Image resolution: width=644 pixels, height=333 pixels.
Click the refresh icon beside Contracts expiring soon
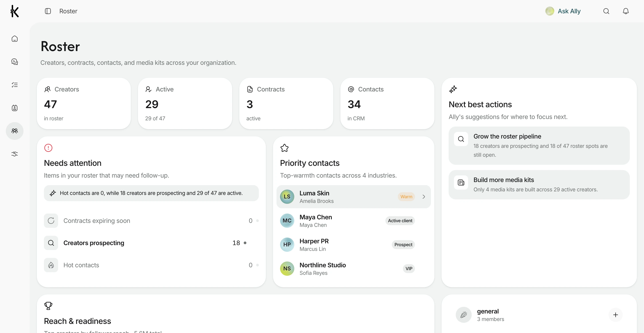[x=51, y=221]
